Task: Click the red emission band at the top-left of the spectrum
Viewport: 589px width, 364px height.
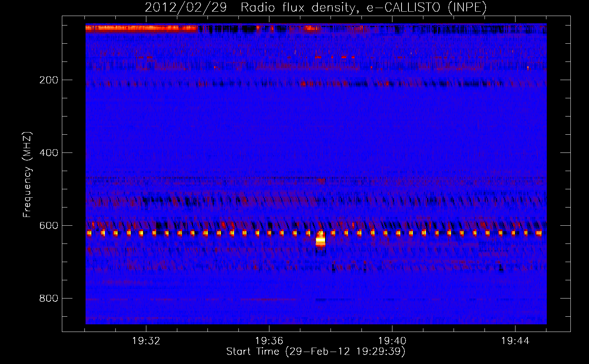Action: [142, 28]
